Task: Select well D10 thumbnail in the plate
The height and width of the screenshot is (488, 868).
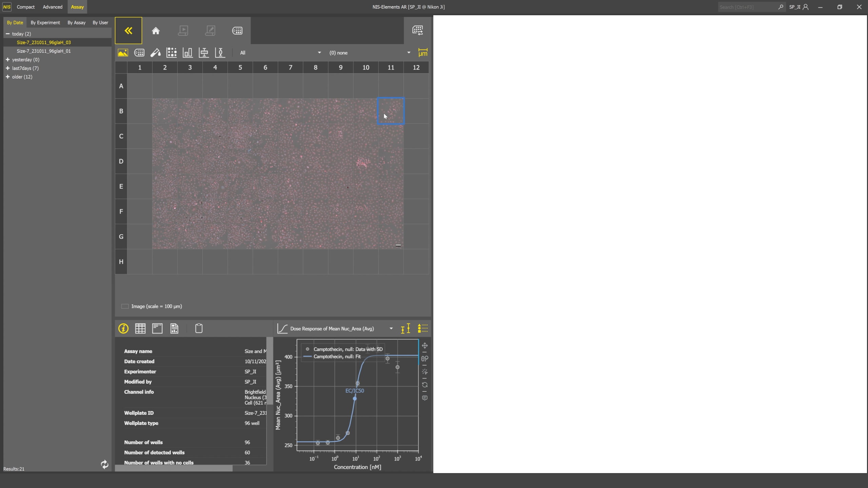Action: pos(366,161)
